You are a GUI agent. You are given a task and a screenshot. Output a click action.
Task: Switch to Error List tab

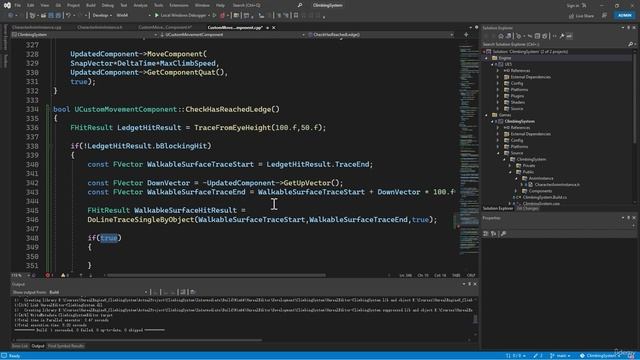point(20,346)
